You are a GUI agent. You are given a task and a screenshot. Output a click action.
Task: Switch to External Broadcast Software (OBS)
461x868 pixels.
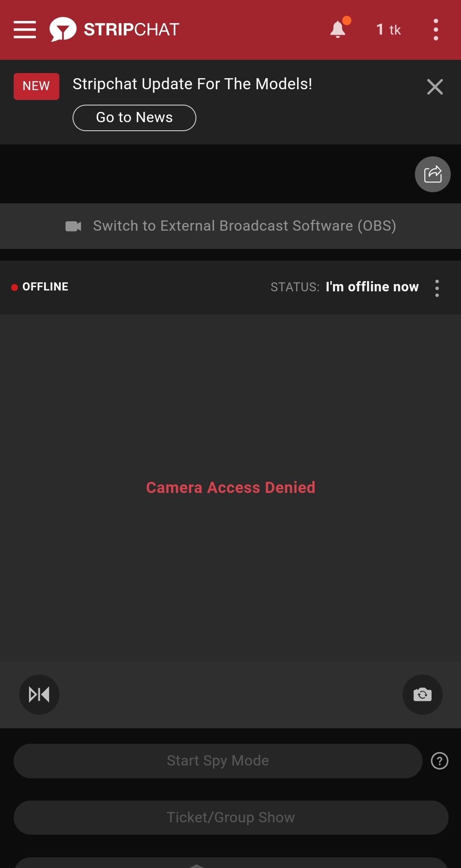click(x=244, y=226)
